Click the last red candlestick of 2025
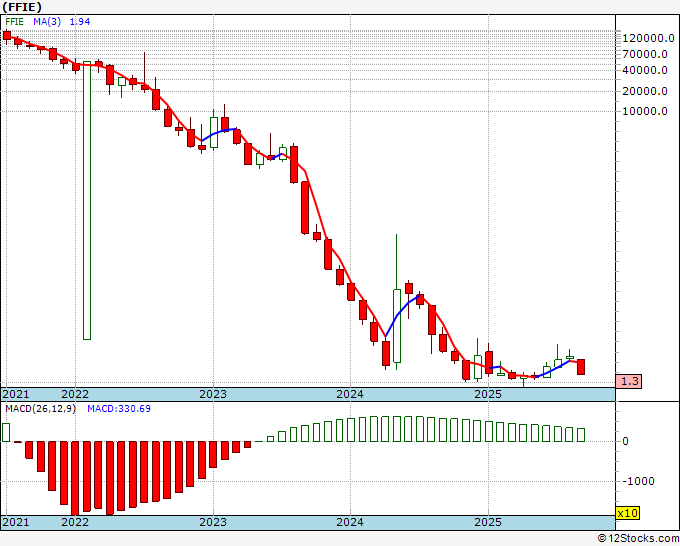680x546 pixels. (x=581, y=367)
